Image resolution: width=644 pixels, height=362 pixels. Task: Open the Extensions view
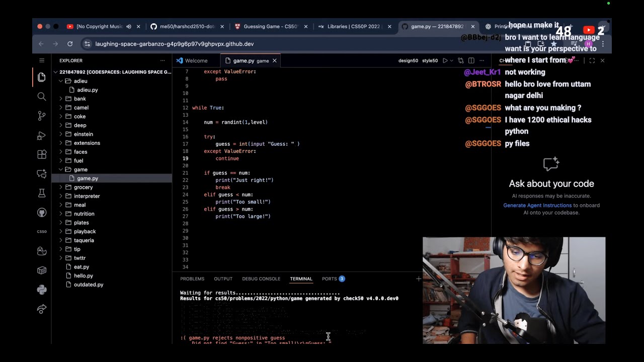42,154
